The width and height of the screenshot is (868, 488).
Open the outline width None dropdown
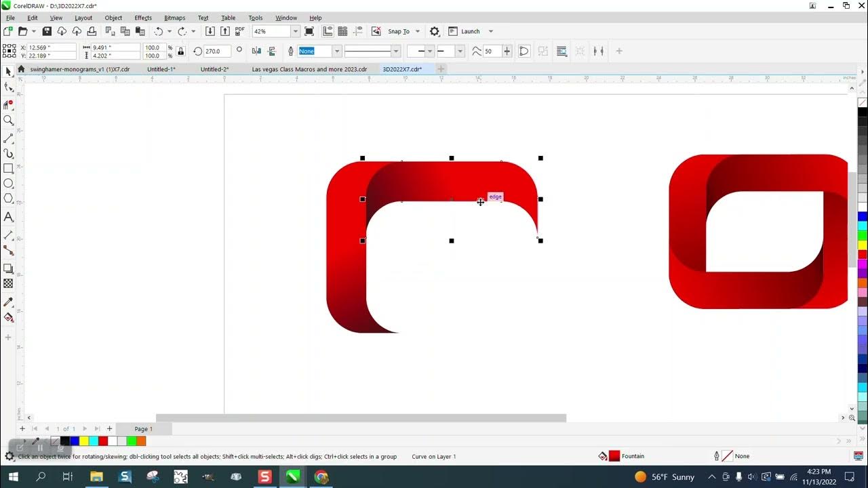coord(336,51)
